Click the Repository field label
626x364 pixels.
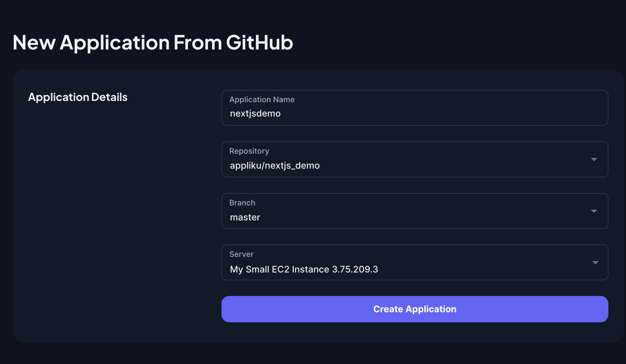(x=249, y=151)
